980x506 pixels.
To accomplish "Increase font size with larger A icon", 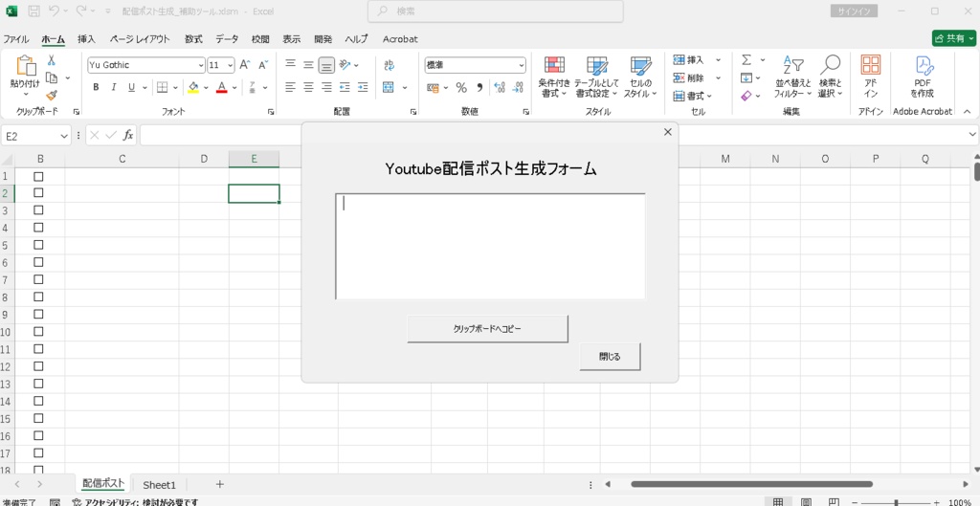I will point(245,65).
